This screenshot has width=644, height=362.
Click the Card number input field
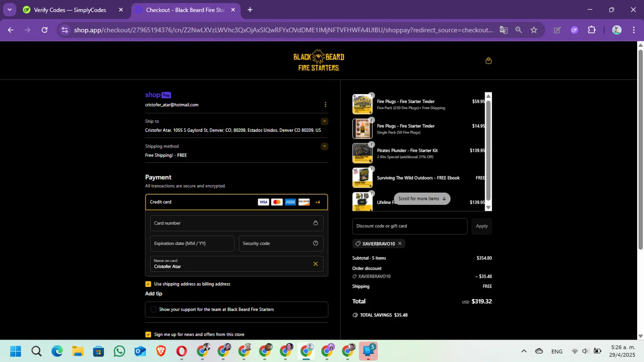237,223
